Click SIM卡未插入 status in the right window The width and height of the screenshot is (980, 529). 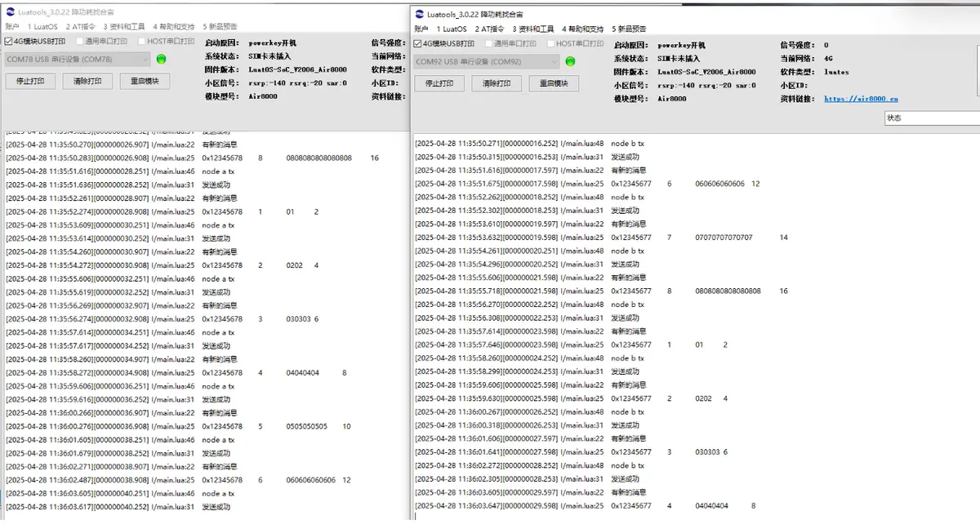tap(679, 59)
